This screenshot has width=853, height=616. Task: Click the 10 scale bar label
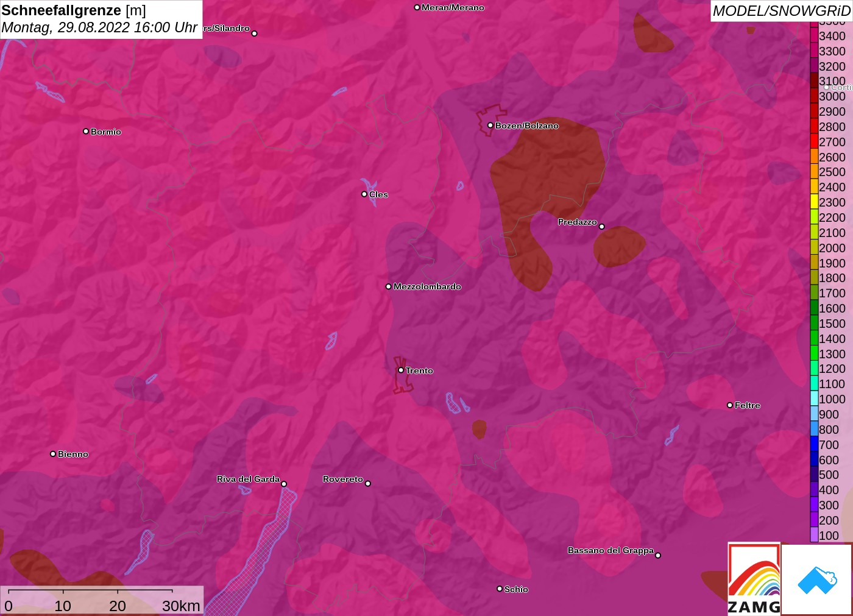(x=63, y=606)
